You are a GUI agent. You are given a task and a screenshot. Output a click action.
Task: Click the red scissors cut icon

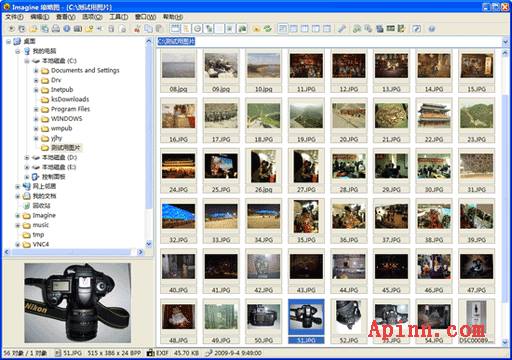[137, 29]
